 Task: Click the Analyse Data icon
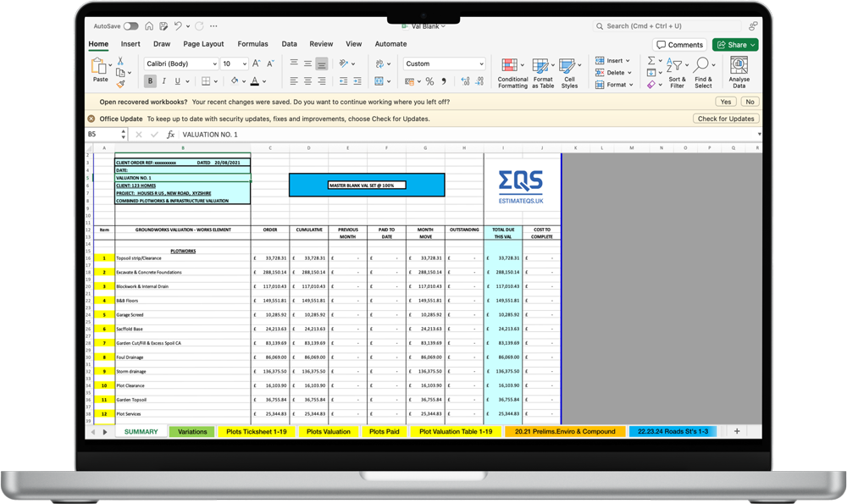[739, 65]
